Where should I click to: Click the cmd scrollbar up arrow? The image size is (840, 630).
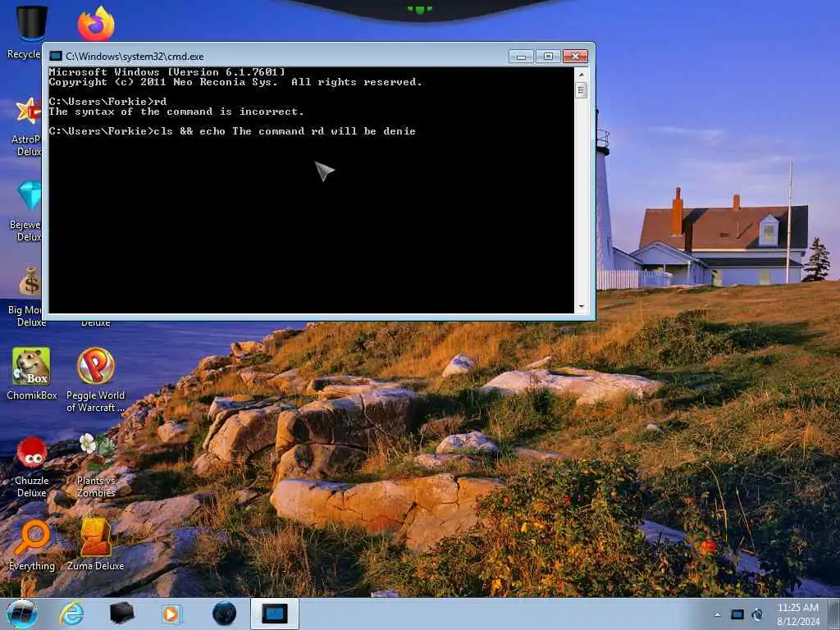(582, 74)
